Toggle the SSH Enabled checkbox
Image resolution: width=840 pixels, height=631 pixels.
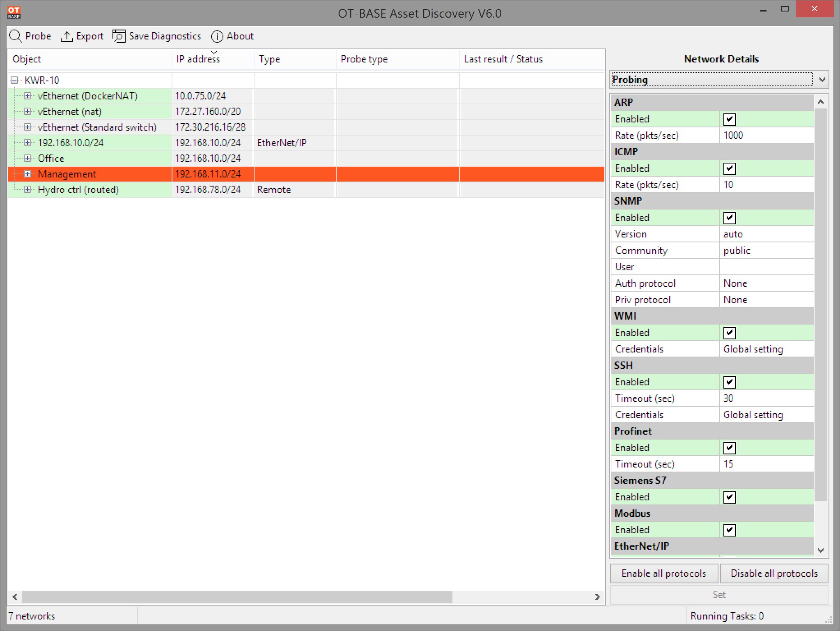tap(729, 382)
